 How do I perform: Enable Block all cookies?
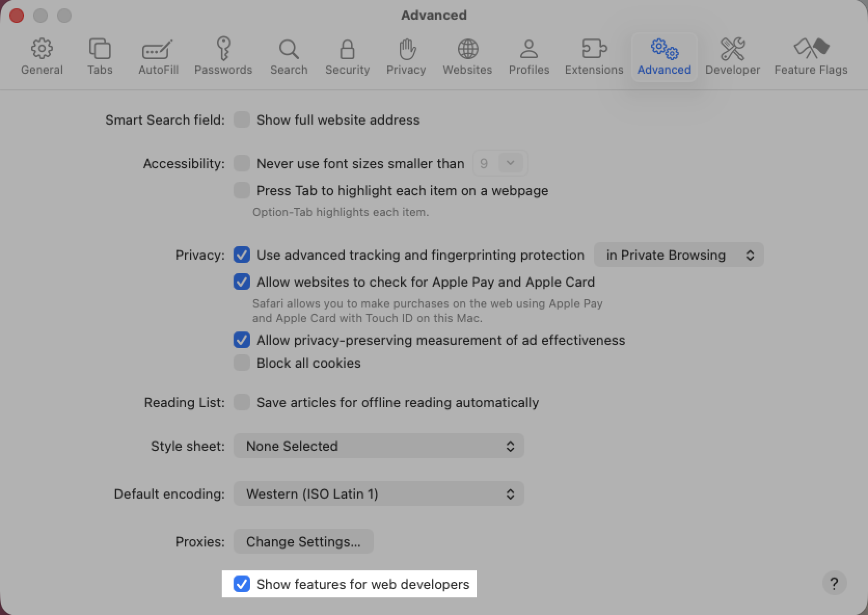[242, 363]
